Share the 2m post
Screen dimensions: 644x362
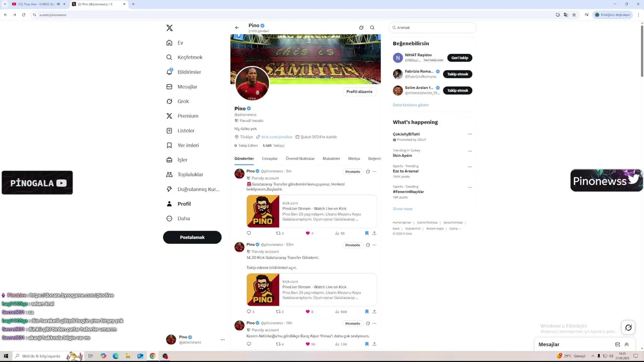click(374, 233)
